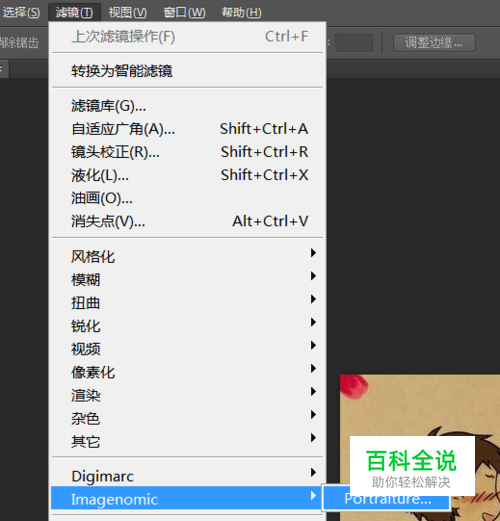Open 滤镜库(G)... filter gallery
Viewport: 500px width, 521px height.
click(x=187, y=106)
